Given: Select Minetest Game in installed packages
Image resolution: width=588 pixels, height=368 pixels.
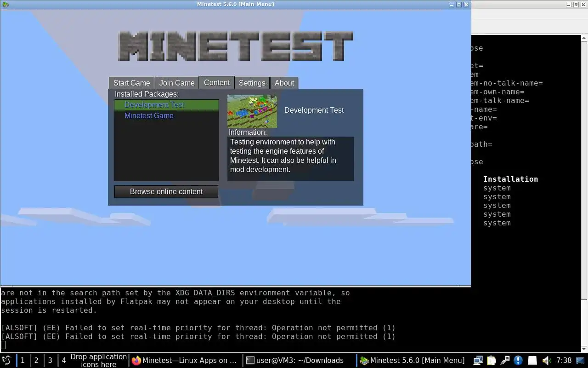Looking at the screenshot, I should pos(166,116).
